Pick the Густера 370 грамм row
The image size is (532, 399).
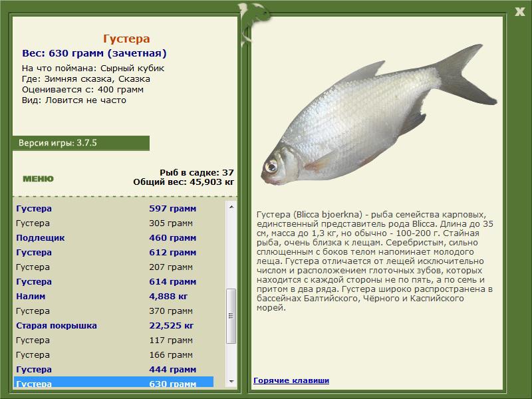pos(114,311)
